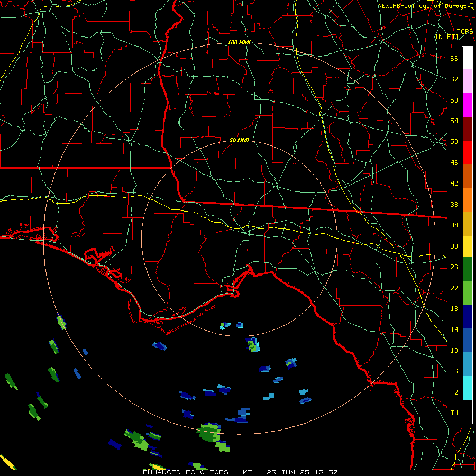The image size is (476, 476).
Task: Click the legend value "42"
Action: click(454, 184)
